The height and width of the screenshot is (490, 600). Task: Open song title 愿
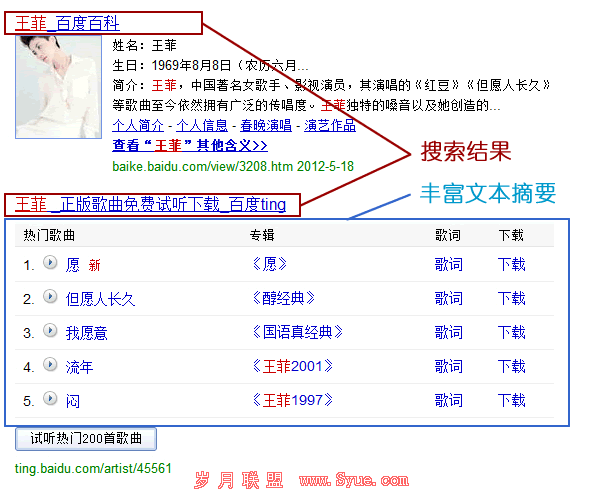coord(73,265)
